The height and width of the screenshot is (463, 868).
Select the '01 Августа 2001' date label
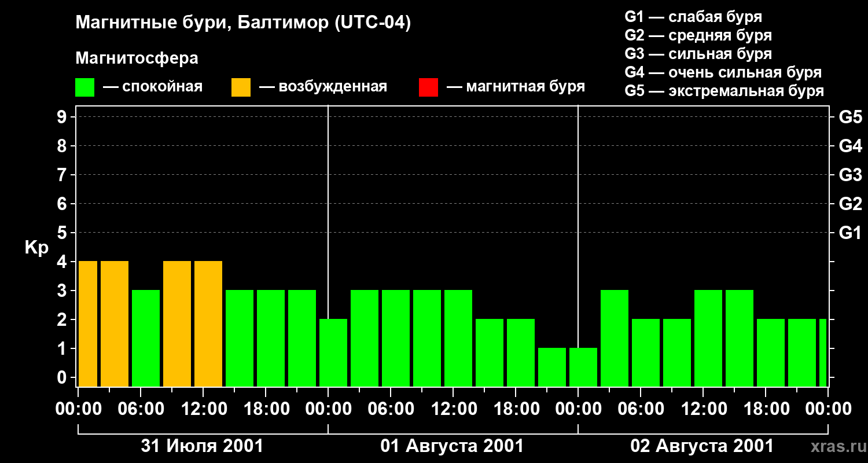tap(452, 446)
